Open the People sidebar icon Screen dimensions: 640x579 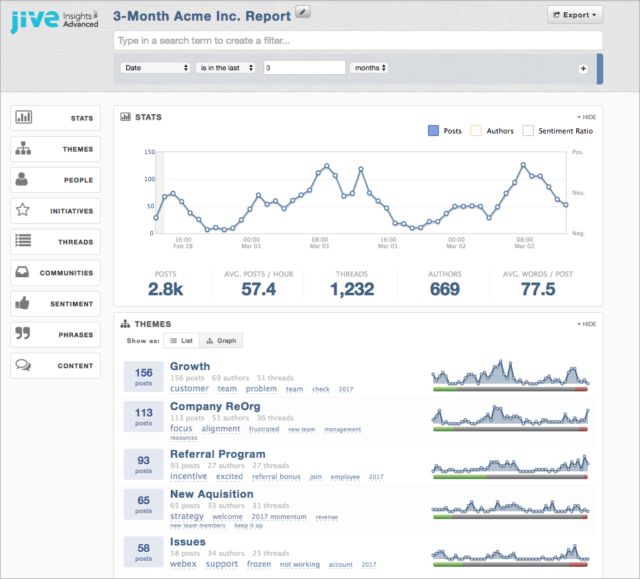pos(24,180)
